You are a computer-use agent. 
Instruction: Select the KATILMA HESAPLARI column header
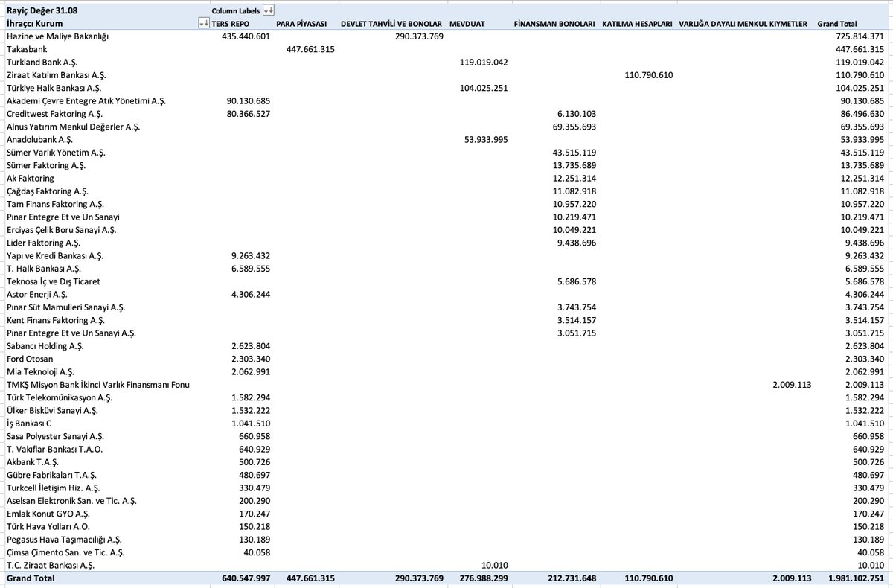pyautogui.click(x=638, y=24)
